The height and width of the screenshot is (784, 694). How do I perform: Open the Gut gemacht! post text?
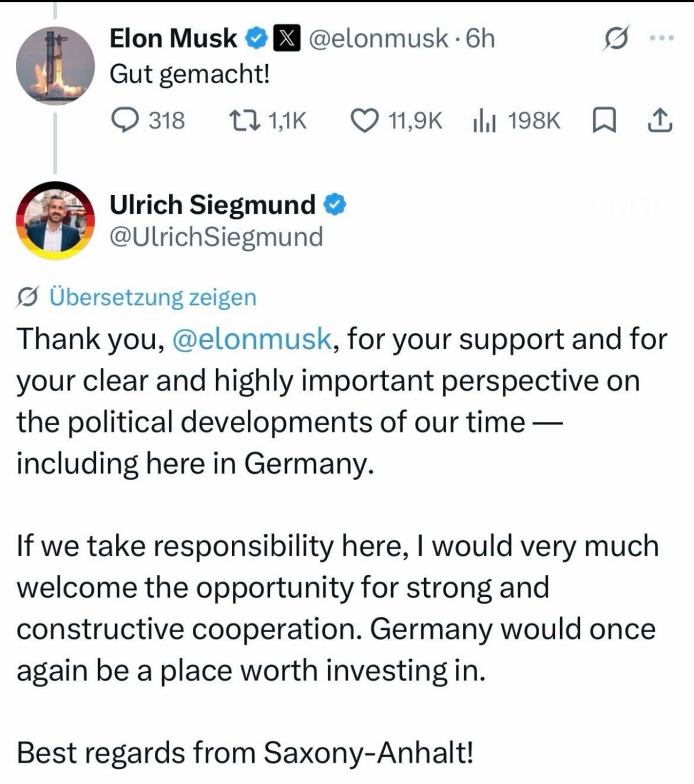(x=189, y=74)
